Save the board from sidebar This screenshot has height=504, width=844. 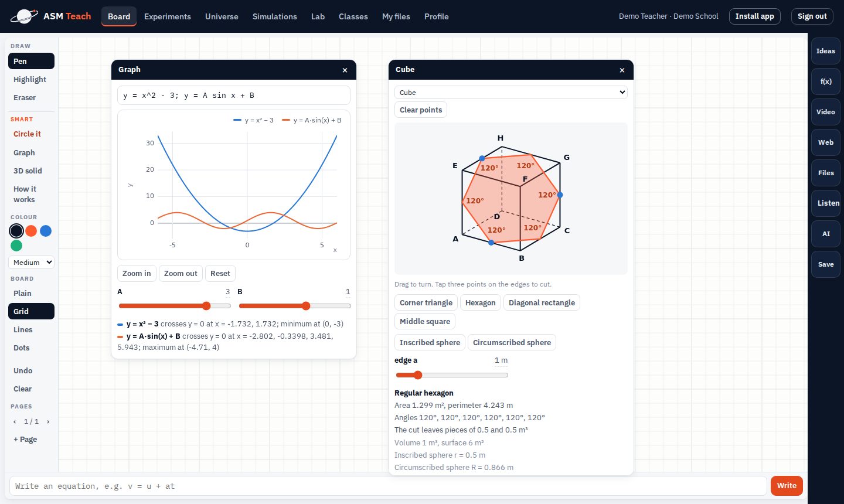pyautogui.click(x=826, y=264)
